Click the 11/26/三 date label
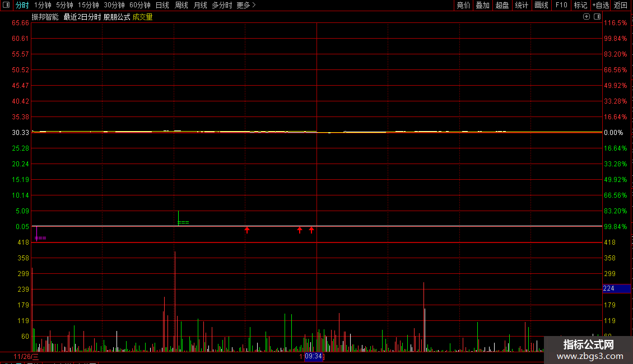633x364 pixels. pyautogui.click(x=26, y=357)
